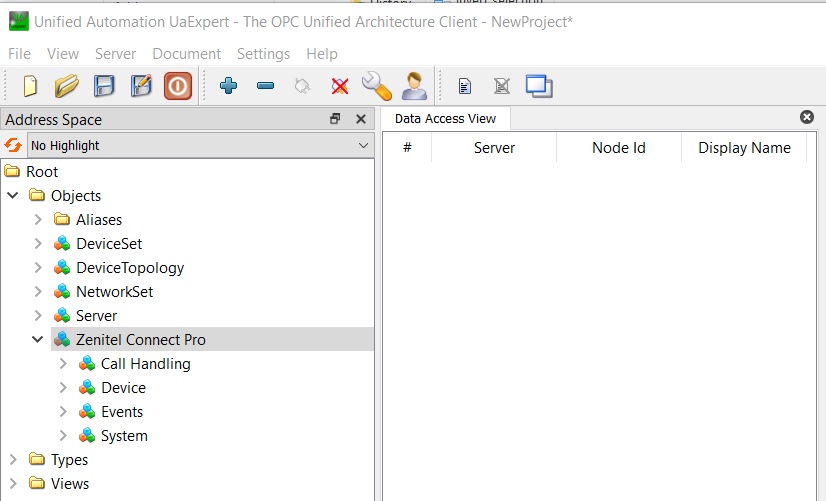Image resolution: width=826 pixels, height=501 pixels.
Task: Select the Root tree item
Action: click(x=42, y=172)
